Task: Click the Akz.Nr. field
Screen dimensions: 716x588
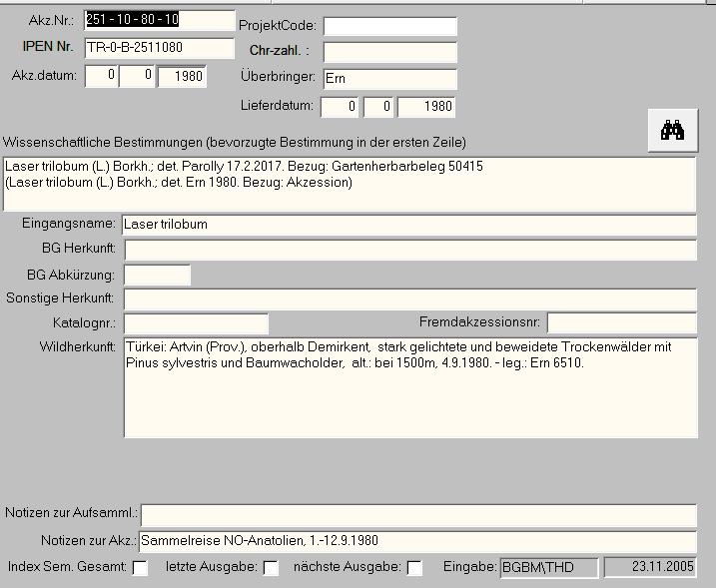Action: point(159,20)
